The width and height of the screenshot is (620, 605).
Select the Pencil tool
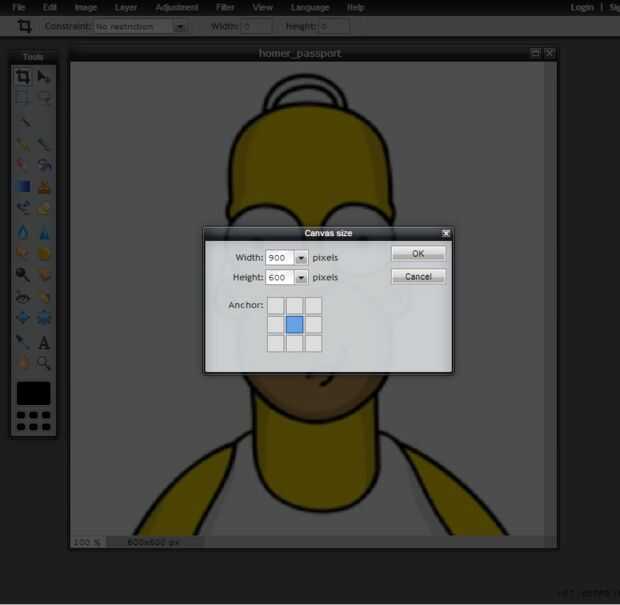(x=23, y=144)
